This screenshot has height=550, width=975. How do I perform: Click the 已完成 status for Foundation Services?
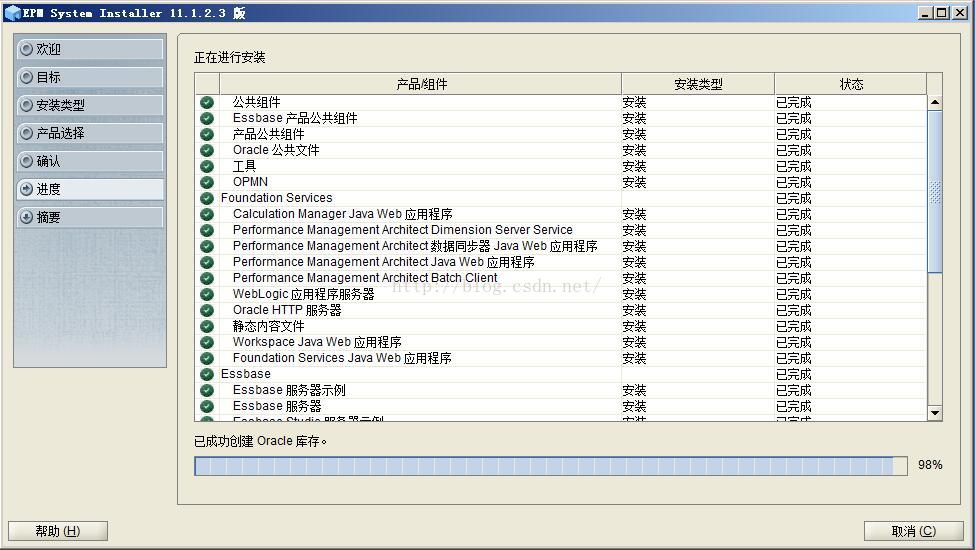point(793,198)
